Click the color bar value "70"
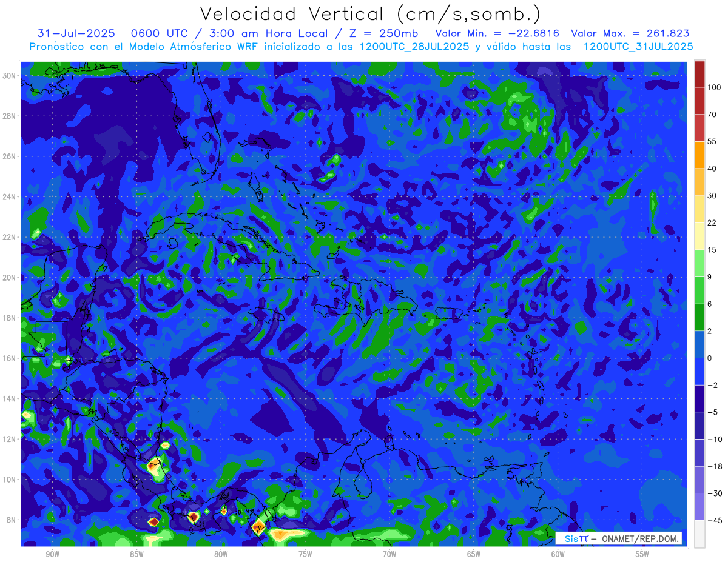Screen dimensions: 728x562 (712, 115)
